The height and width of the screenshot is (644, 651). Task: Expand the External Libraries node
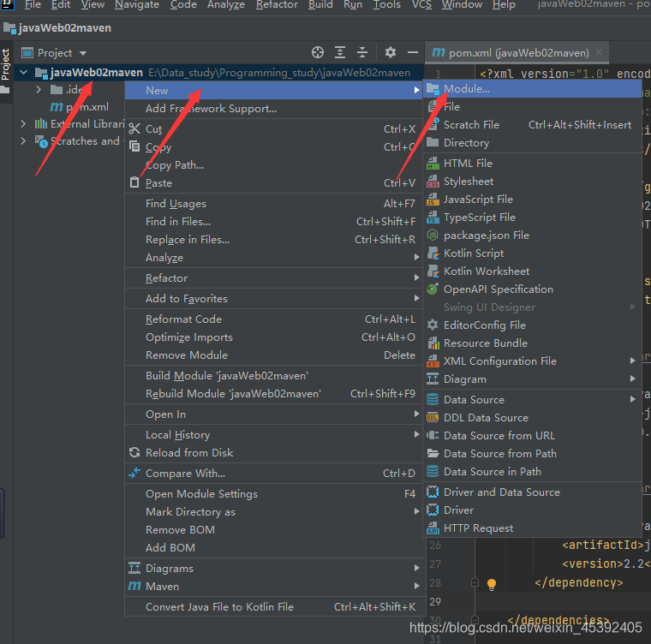[x=23, y=123]
